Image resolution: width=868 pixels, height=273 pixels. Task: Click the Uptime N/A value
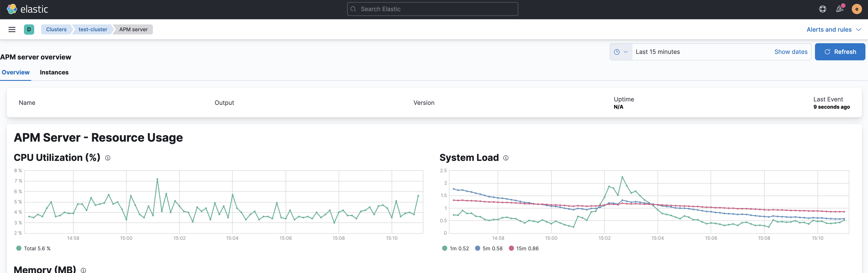(618, 107)
